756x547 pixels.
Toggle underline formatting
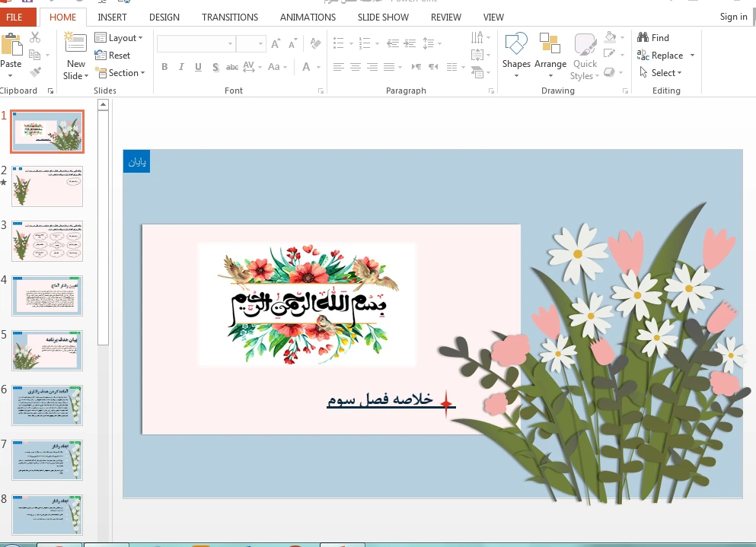pos(198,67)
